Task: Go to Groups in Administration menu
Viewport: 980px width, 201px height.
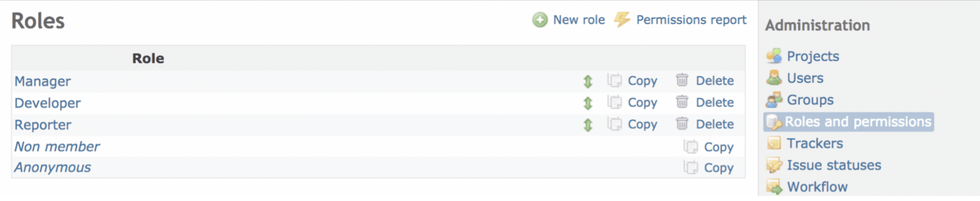Action: [810, 100]
